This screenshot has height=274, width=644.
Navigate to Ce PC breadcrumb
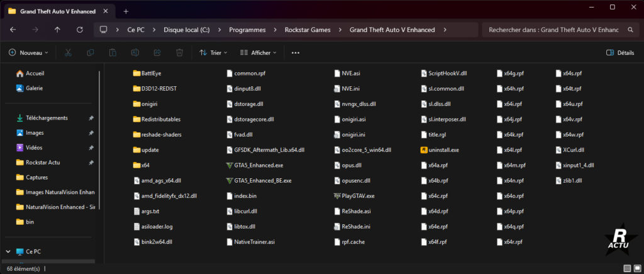[x=136, y=30]
